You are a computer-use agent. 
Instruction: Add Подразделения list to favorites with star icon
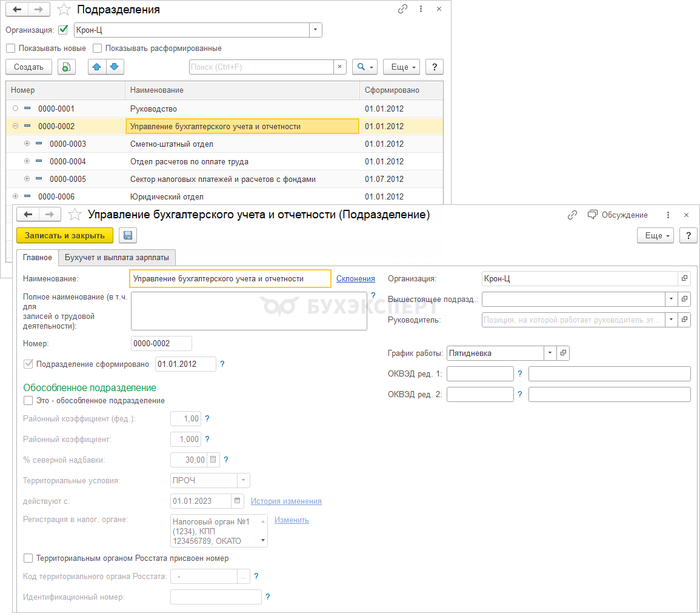click(x=64, y=10)
